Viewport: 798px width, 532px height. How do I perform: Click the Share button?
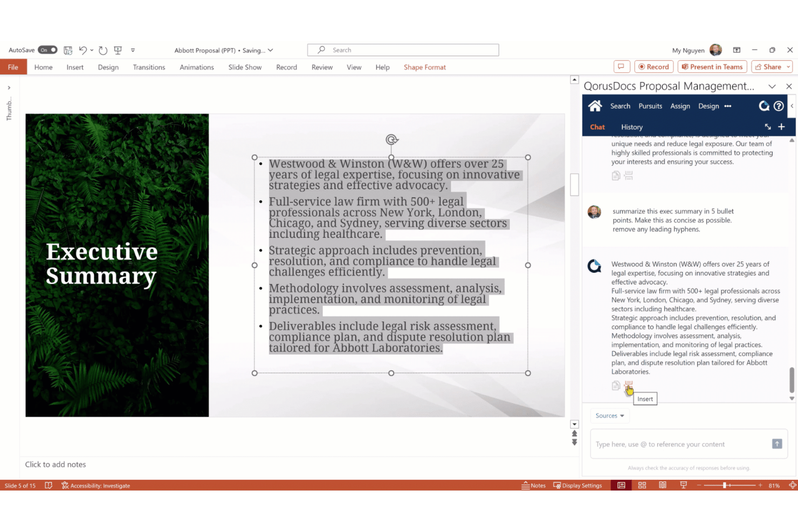pos(768,67)
